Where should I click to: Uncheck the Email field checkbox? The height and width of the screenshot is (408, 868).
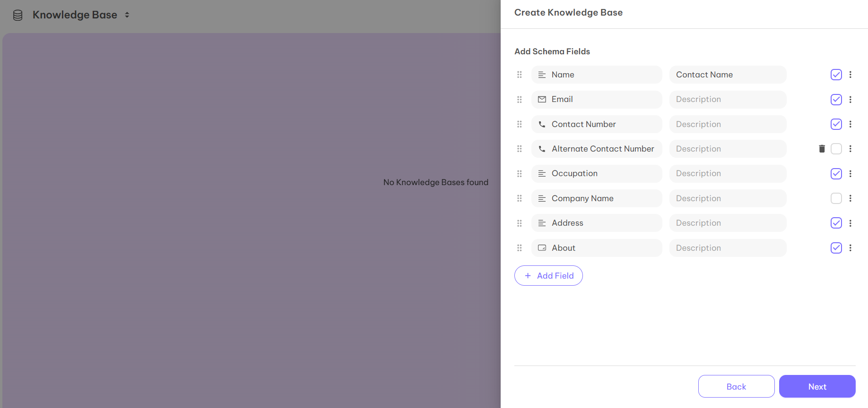coord(836,100)
